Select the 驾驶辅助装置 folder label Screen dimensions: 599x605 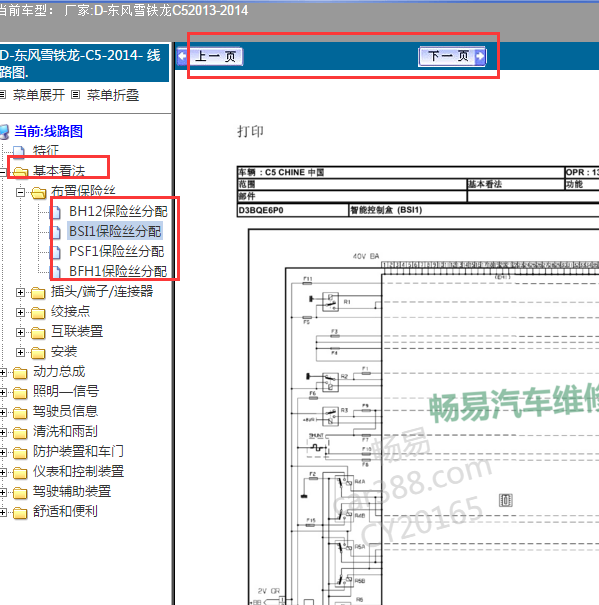[x=72, y=492]
